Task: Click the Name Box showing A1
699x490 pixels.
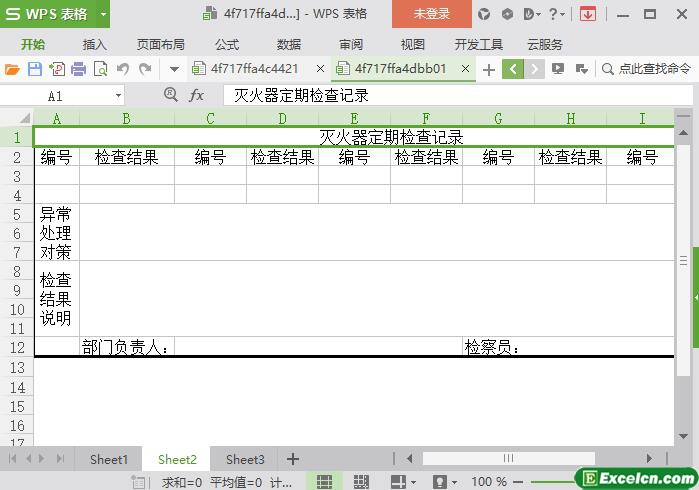Action: pyautogui.click(x=56, y=96)
